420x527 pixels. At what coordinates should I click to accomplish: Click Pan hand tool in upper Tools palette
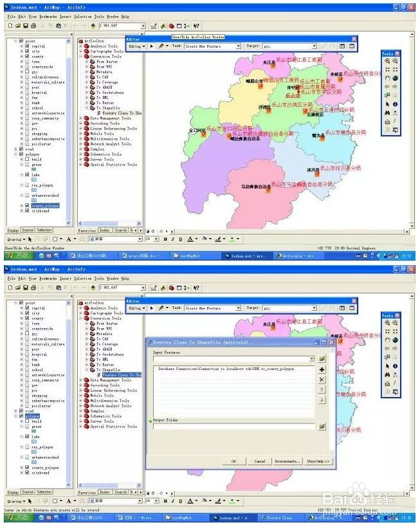coord(387,79)
